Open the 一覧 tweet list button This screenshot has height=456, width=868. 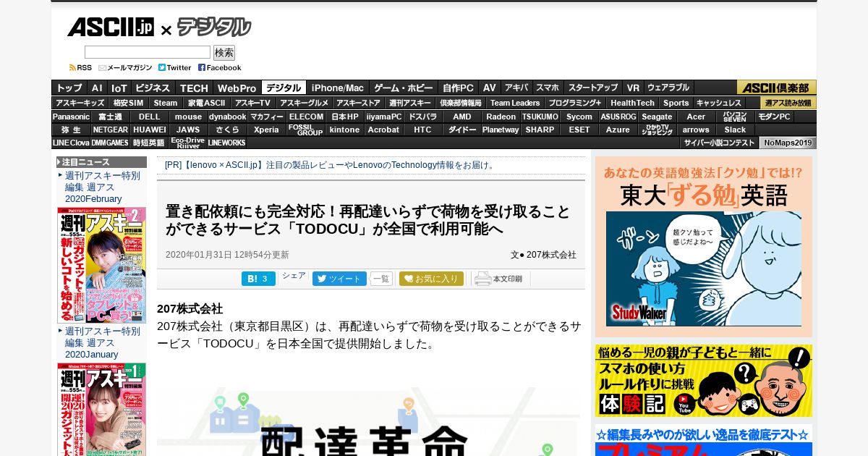pos(381,279)
